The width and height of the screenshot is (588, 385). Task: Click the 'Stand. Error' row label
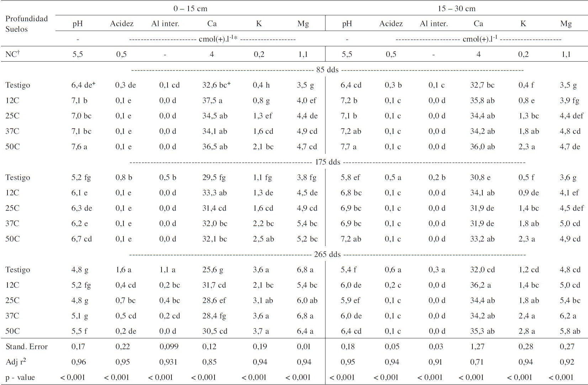tap(27, 347)
